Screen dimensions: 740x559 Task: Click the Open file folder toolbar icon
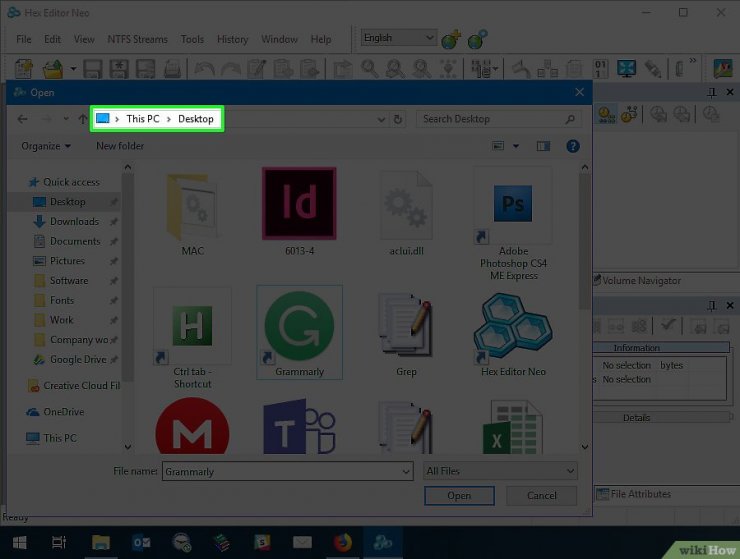(53, 69)
